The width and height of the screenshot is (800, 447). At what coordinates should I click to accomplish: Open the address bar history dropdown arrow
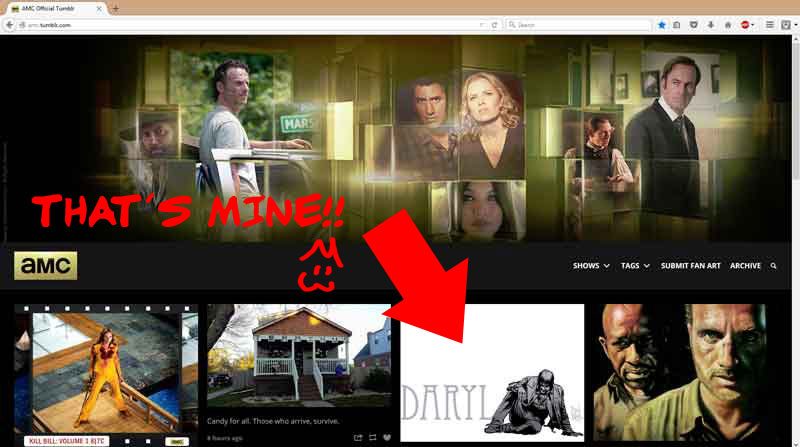(482, 24)
